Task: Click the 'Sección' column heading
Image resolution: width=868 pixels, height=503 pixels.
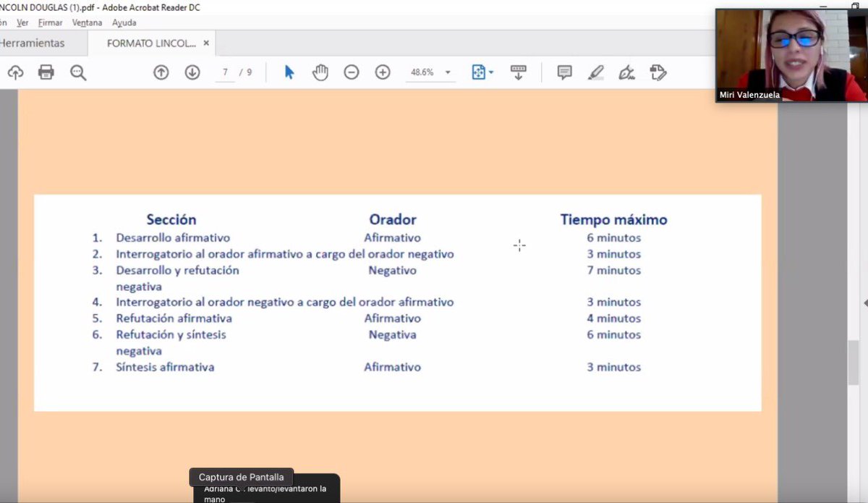Action: click(x=171, y=219)
